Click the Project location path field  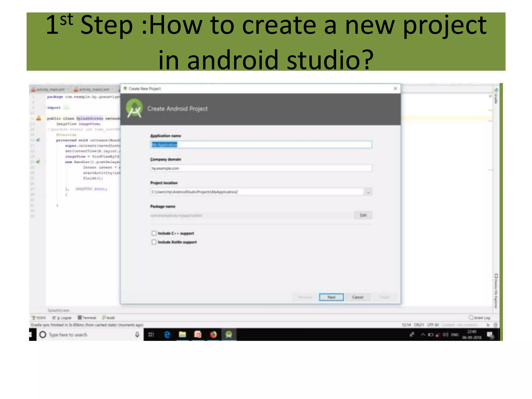(257, 192)
